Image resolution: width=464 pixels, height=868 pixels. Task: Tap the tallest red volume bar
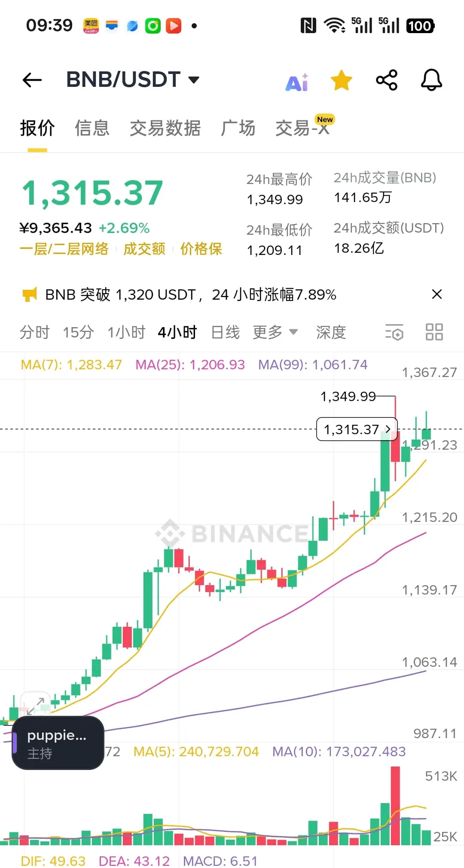click(395, 806)
